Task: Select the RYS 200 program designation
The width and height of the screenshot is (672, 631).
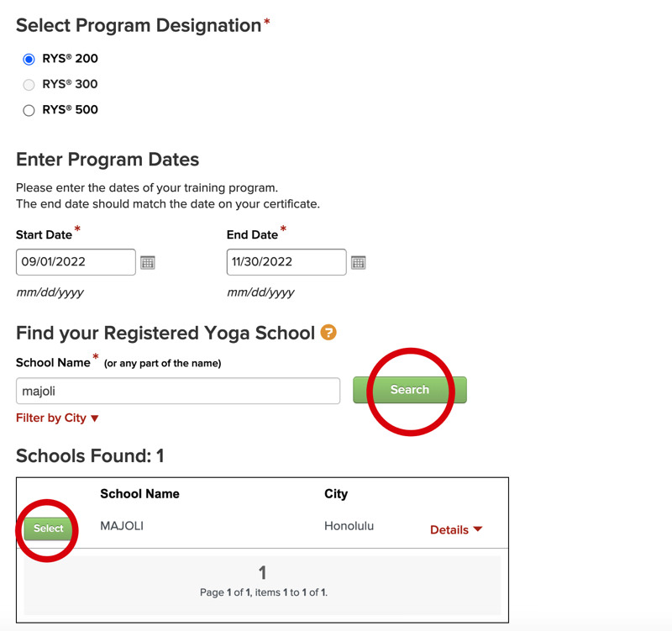Action: [29, 59]
